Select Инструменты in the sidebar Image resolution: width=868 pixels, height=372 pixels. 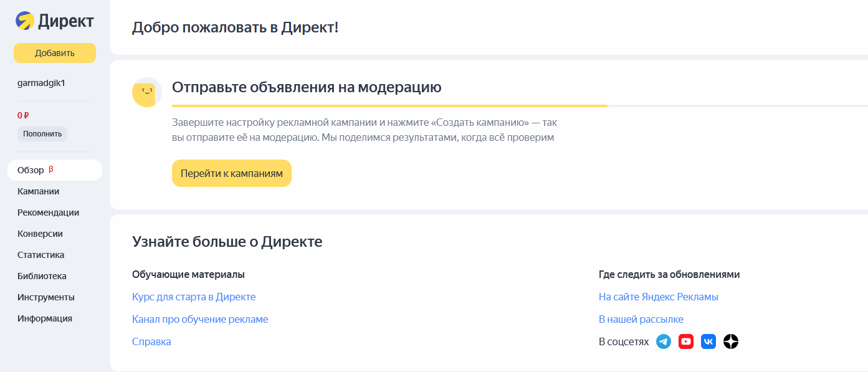tap(46, 297)
